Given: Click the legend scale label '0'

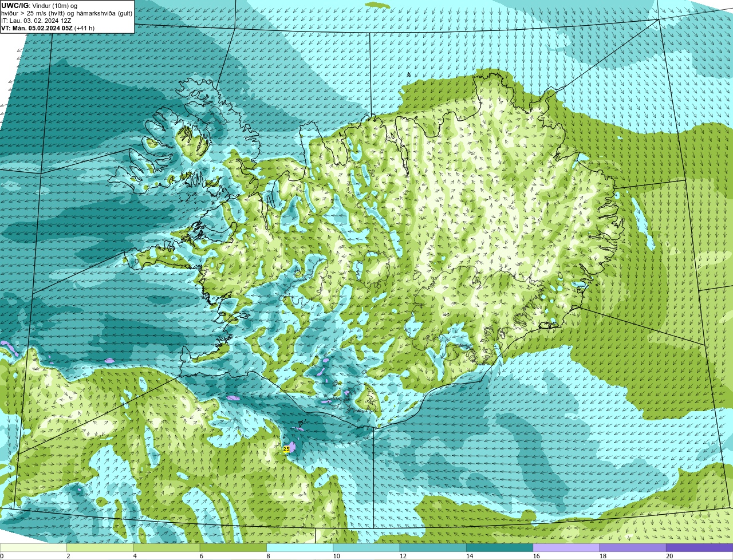Looking at the screenshot, I should coord(2,556).
